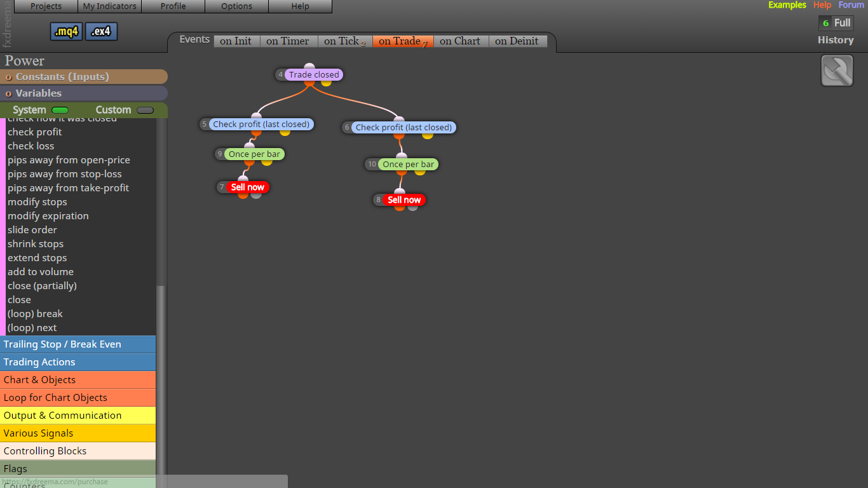The width and height of the screenshot is (868, 488).
Task: Open the Help menu in top bar
Action: [301, 6]
